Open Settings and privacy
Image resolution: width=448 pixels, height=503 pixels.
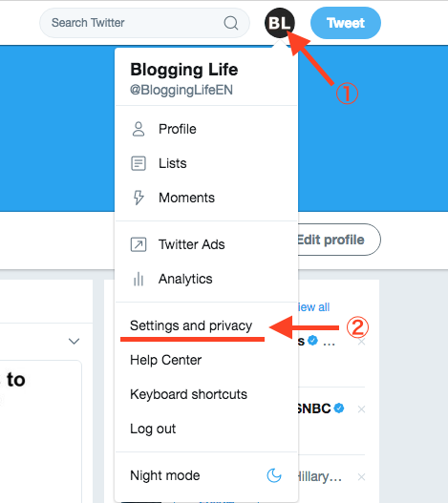(191, 325)
